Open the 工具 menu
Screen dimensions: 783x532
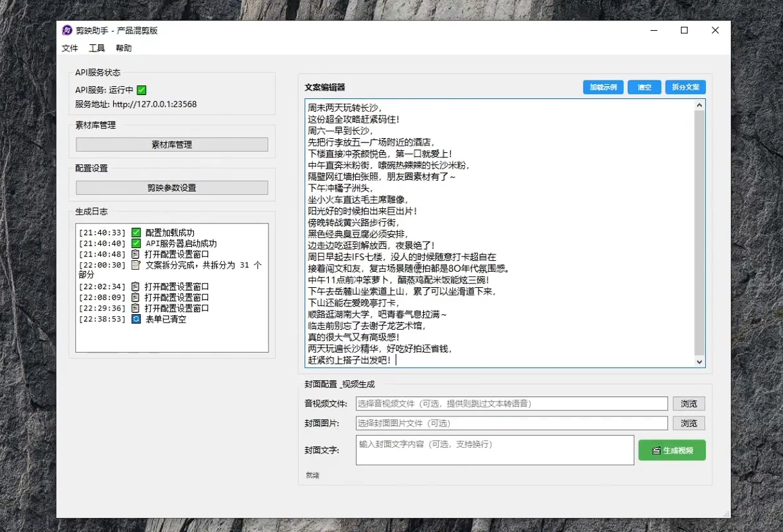pos(97,48)
